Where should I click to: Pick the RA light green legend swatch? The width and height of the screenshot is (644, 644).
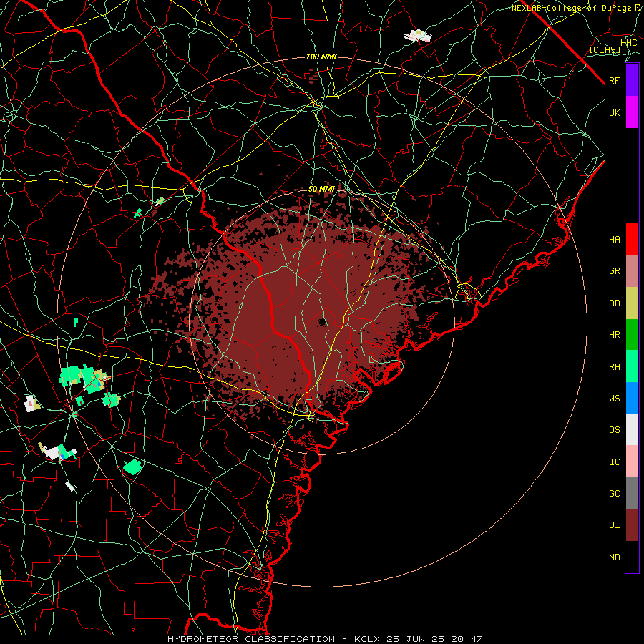click(632, 366)
